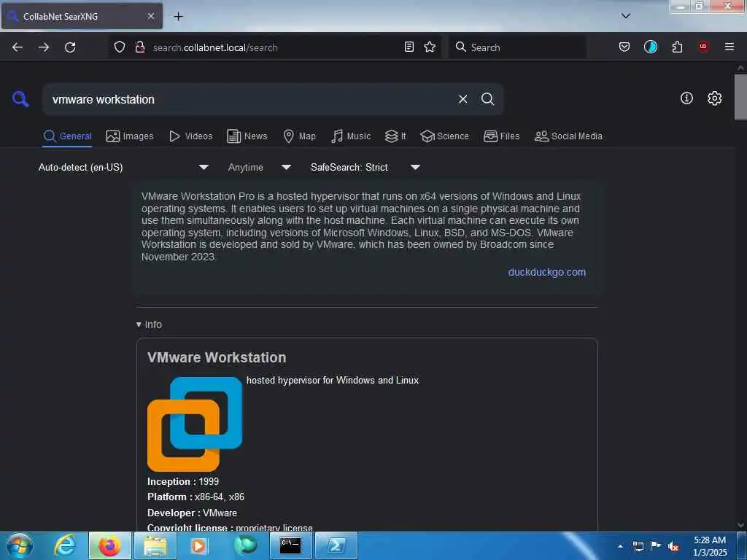Close the CollabNet SearXNG tab
This screenshot has width=747, height=560.
coord(150,16)
